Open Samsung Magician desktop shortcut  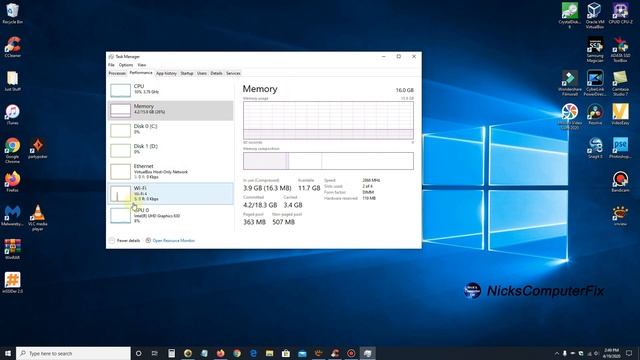595,49
